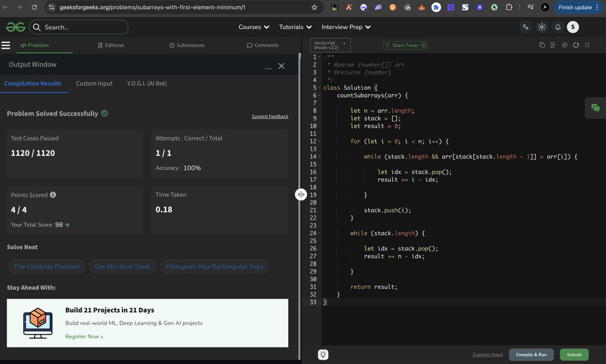606x364 pixels.
Task: Open the S profile avatar
Action: point(573,27)
